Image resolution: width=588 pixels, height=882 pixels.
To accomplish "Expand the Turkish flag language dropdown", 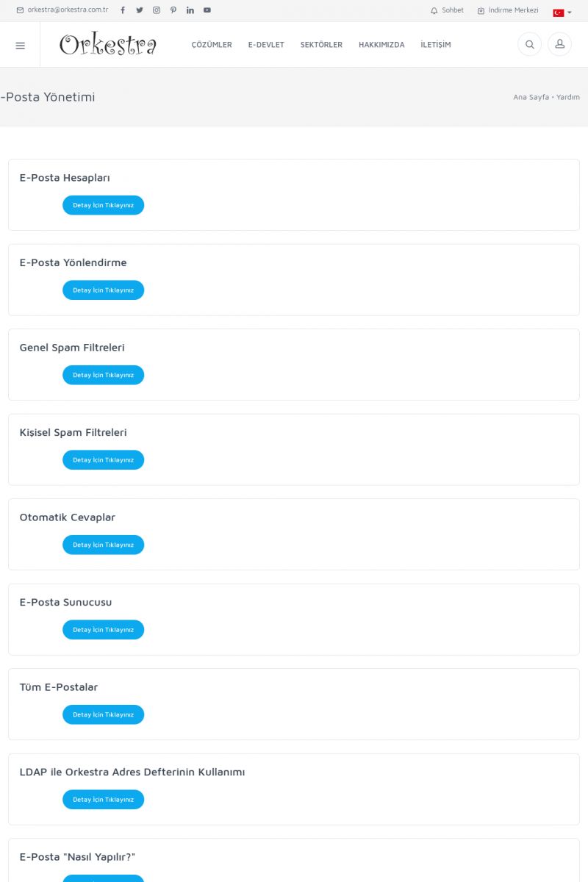I will [562, 12].
